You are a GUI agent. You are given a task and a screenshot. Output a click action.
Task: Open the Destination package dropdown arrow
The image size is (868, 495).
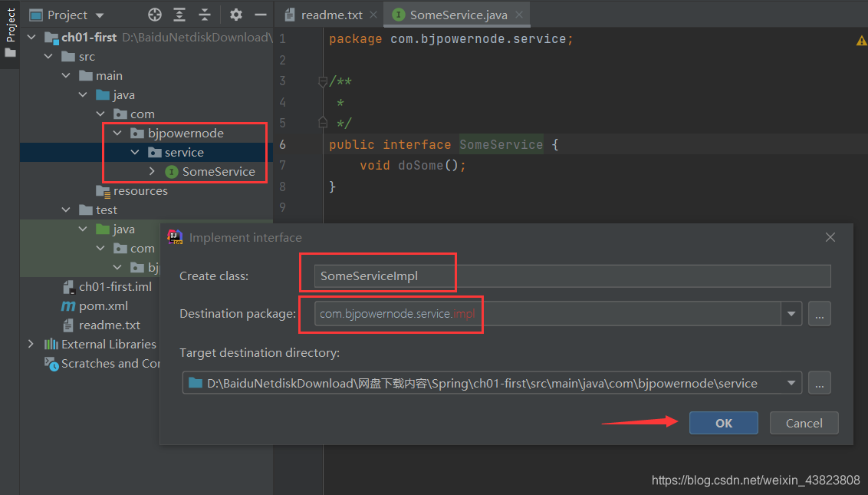791,314
